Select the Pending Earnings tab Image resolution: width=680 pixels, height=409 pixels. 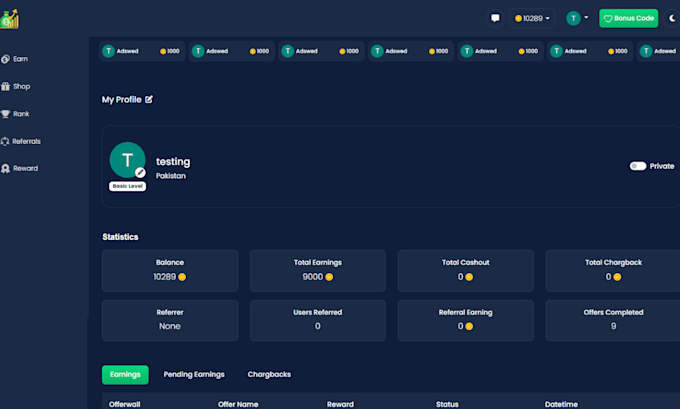point(194,375)
